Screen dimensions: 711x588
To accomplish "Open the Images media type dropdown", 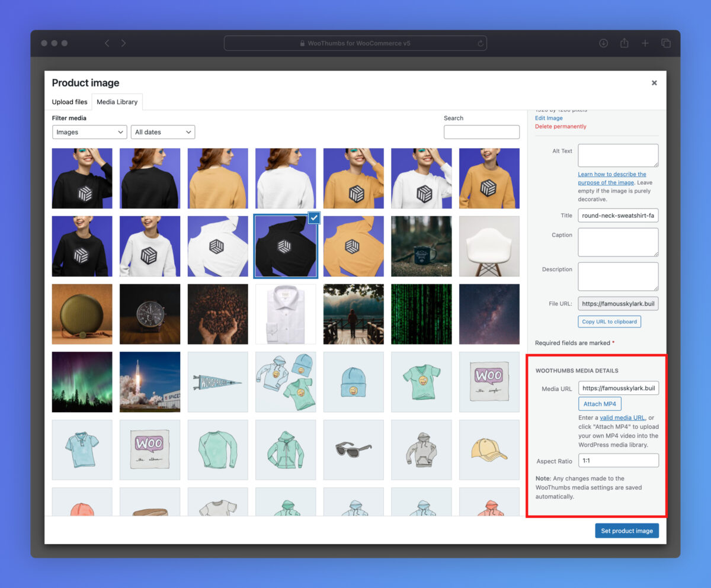I will pos(89,132).
